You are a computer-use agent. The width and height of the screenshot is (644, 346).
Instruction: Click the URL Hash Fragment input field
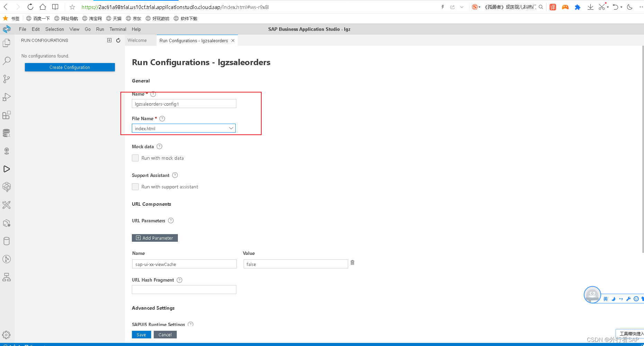point(184,290)
